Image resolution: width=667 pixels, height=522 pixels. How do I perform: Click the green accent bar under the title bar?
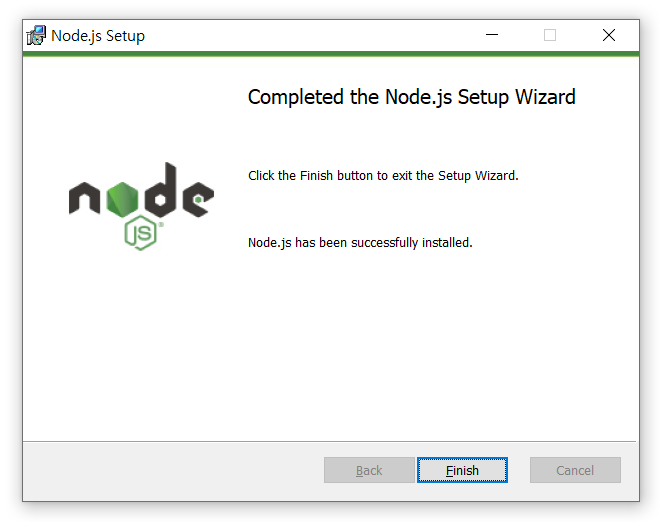(331, 54)
